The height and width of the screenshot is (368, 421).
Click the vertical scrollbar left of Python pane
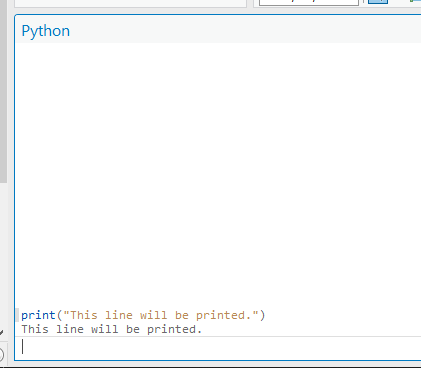click(3, 91)
